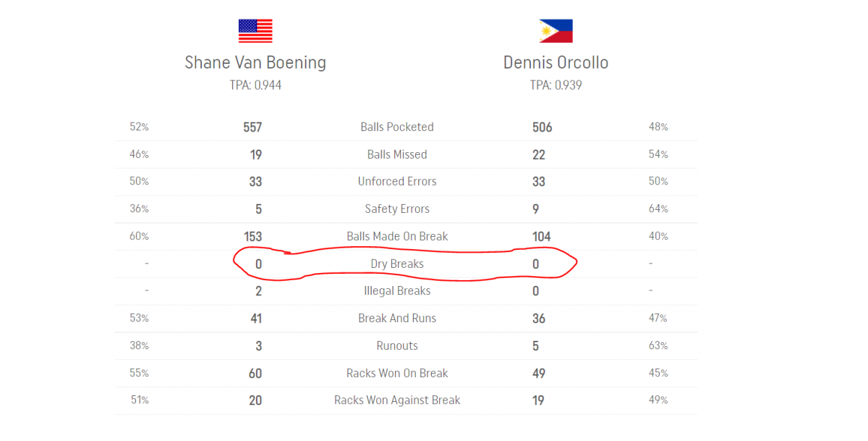Click Van Boening's 557 balls pocketed value
The image size is (868, 441).
coord(252,127)
